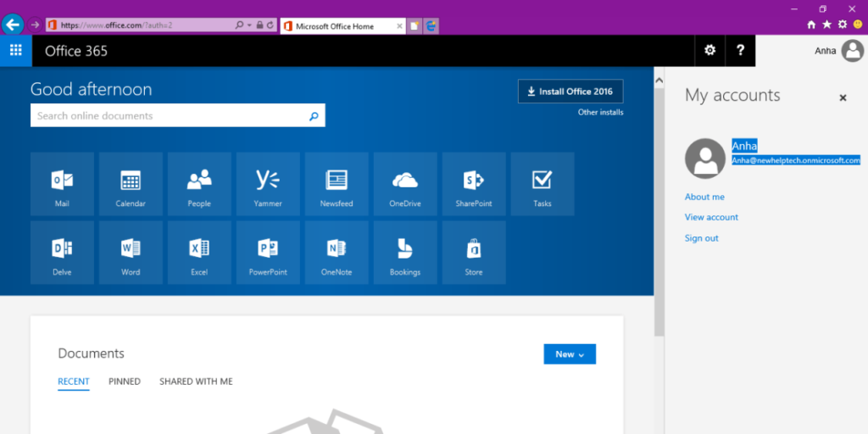Screen dimensions: 868x434
Task: Click the Search online documents field
Action: pyautogui.click(x=178, y=115)
